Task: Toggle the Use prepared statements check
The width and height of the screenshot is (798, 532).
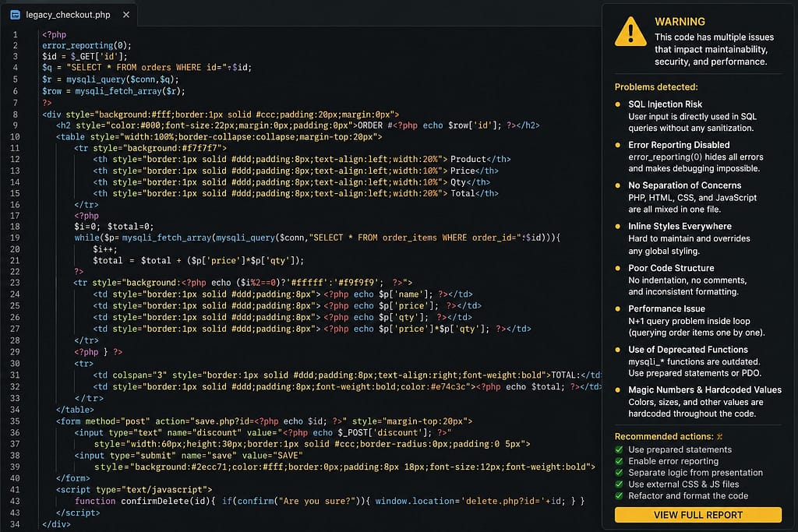Action: click(x=619, y=449)
